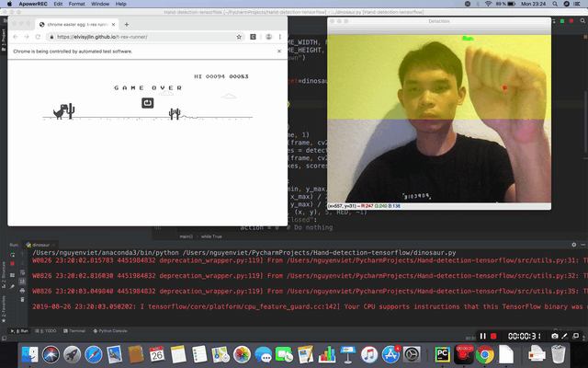
Task: Open Spotlight search in the menu bar
Action: [555, 4]
